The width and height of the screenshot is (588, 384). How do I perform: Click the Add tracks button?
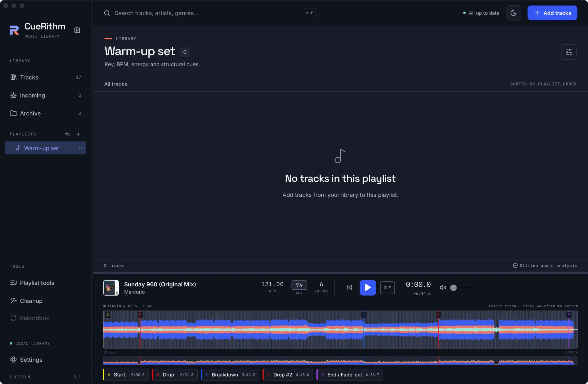[x=552, y=13]
